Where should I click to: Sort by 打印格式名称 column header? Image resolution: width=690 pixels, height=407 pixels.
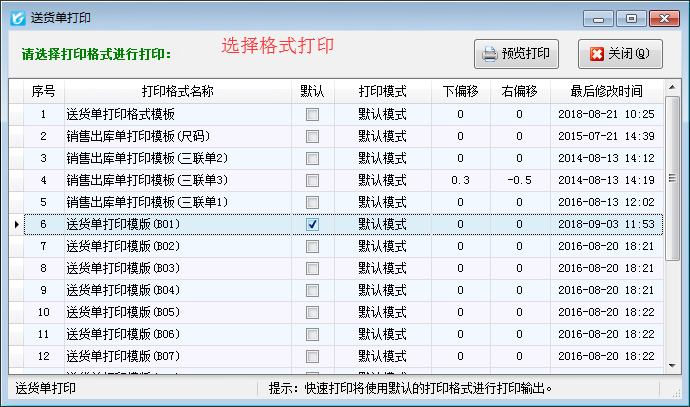pos(177,92)
